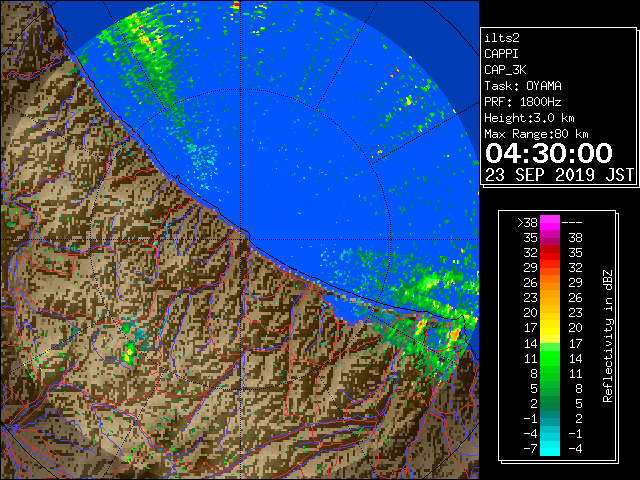Select the '23 SEP 2019 JST' date

pyautogui.click(x=559, y=175)
